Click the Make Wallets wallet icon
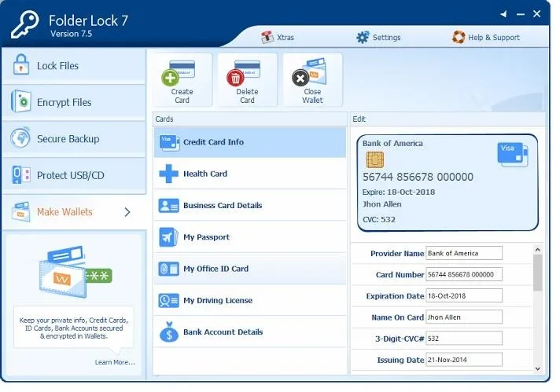The image size is (560, 392). click(20, 211)
